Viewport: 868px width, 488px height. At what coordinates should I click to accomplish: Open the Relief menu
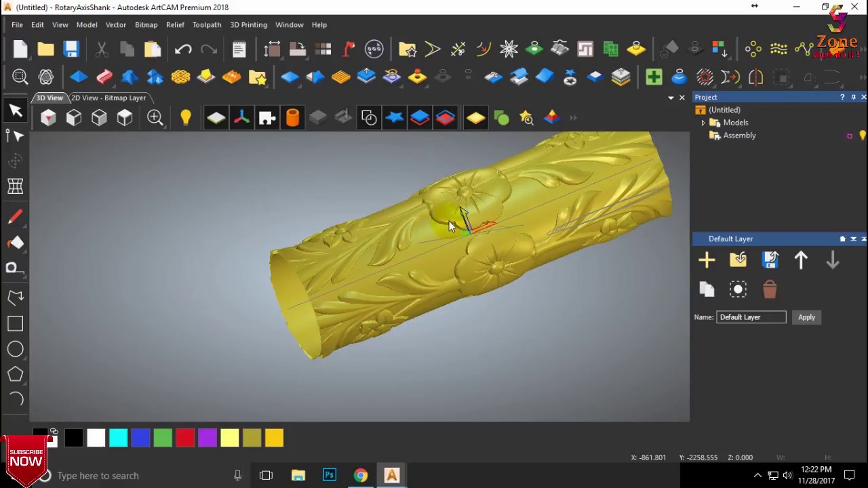pyautogui.click(x=175, y=24)
